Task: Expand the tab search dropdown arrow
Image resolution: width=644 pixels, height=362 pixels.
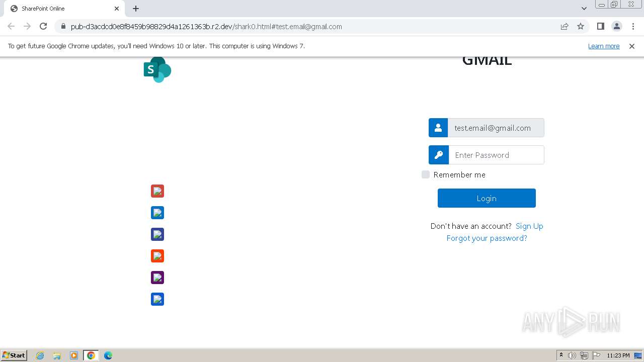Action: 584,9
